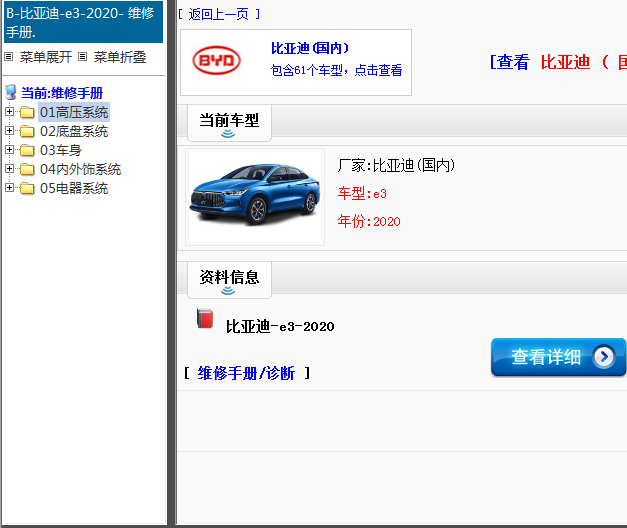Screen dimensions: 627x528
Task: Select the 04内外饰系统 tree item
Action: pyautogui.click(x=80, y=169)
